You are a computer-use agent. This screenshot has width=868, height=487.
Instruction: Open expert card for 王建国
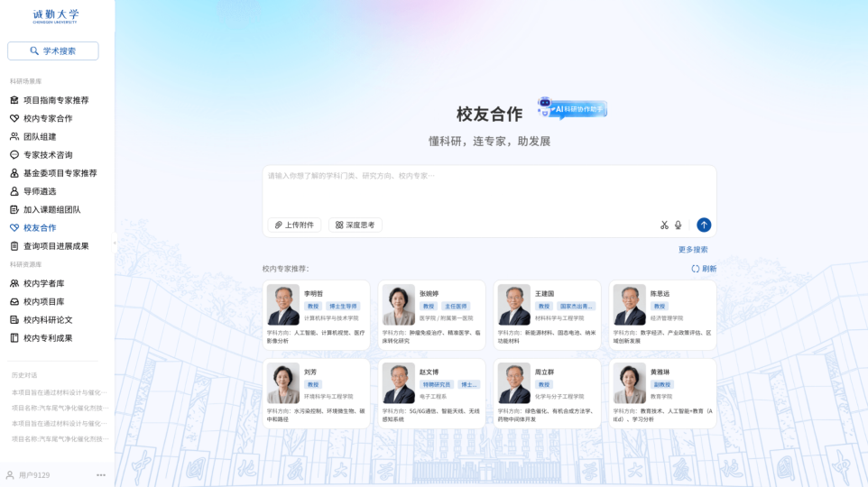click(547, 315)
